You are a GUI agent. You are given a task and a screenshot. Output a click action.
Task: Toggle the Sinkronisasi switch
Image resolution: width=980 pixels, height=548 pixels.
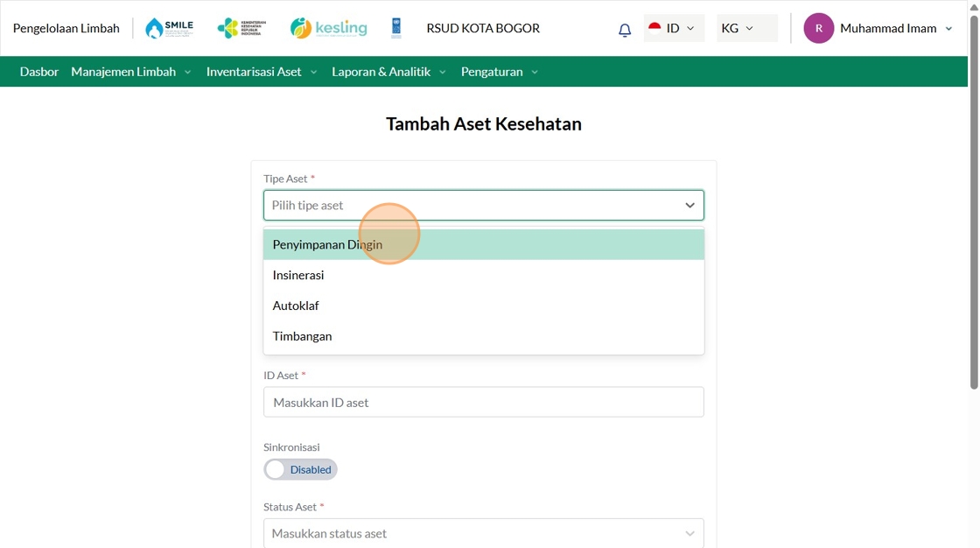(300, 469)
